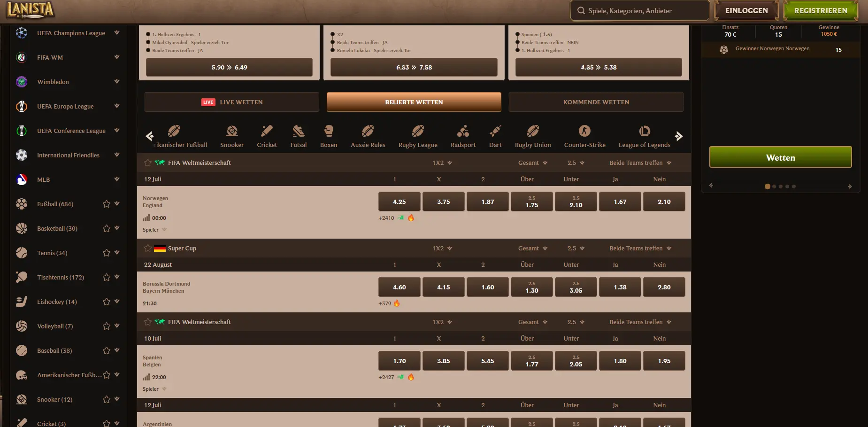Select the Cricket icon in sports carousel
868x427 pixels.
(267, 131)
